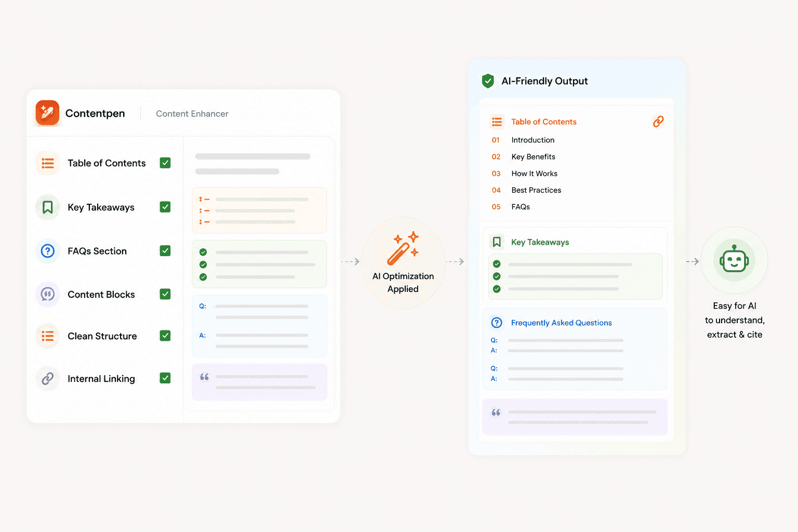Click the Table of Contents label in sidebar
The height and width of the screenshot is (532, 798).
pyautogui.click(x=107, y=163)
